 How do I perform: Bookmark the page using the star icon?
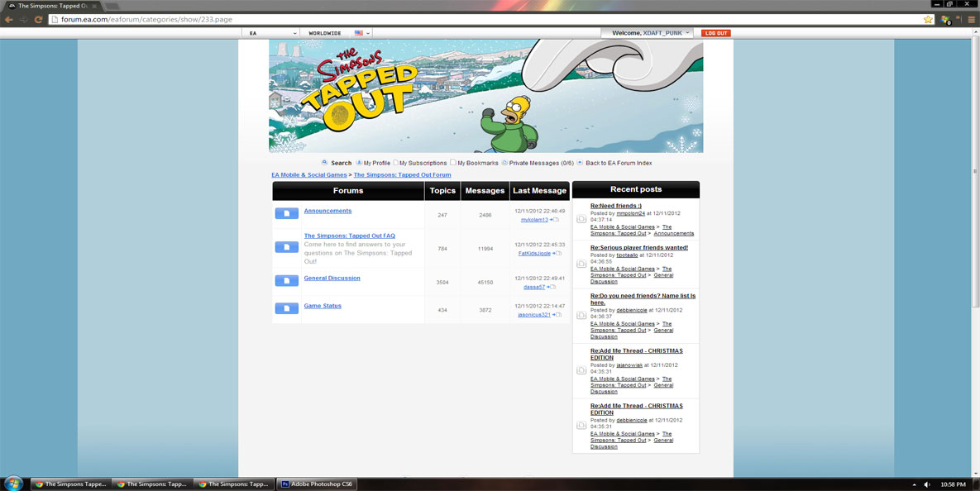(928, 19)
